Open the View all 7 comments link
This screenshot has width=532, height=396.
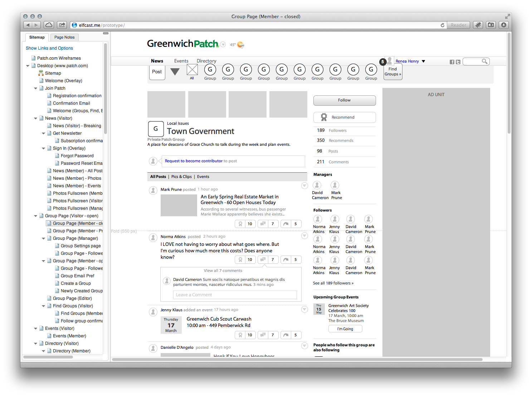pyautogui.click(x=223, y=271)
